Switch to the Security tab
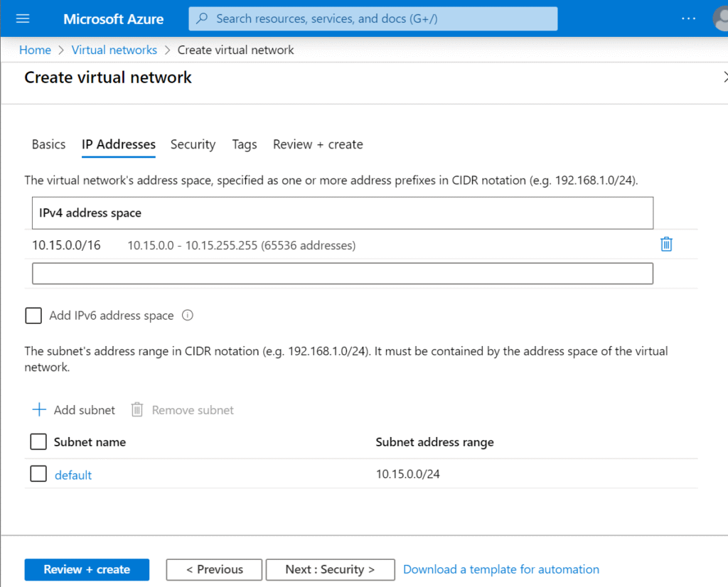Image resolution: width=728 pixels, height=587 pixels. click(193, 144)
